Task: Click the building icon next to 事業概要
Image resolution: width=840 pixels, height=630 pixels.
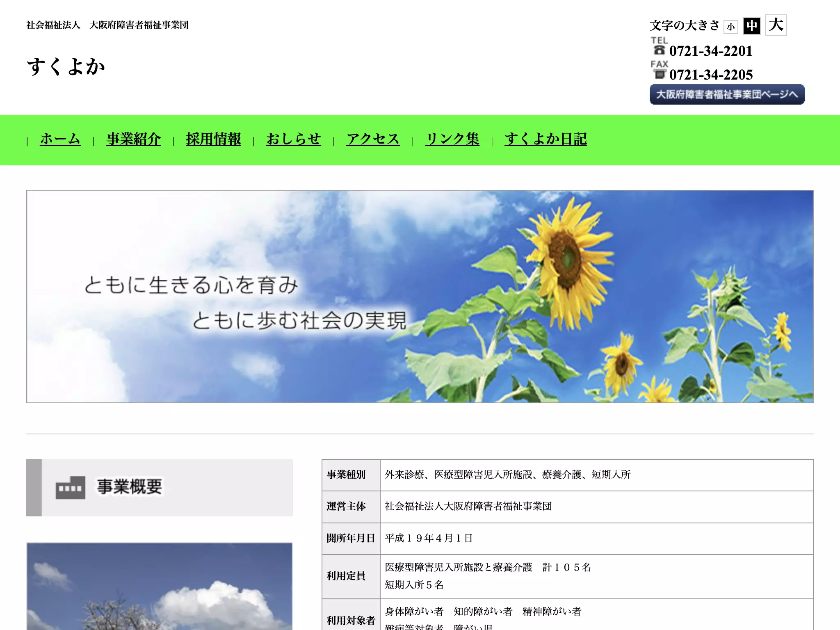Action: click(71, 487)
